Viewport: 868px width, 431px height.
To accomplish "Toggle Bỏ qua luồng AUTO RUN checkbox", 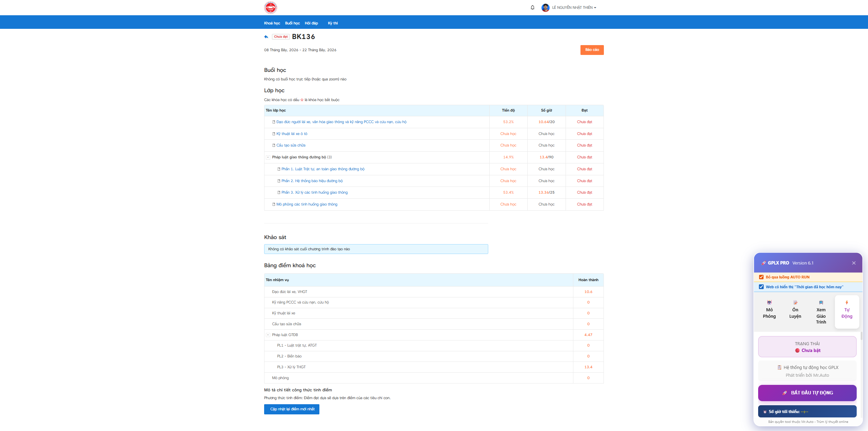I will [x=761, y=277].
